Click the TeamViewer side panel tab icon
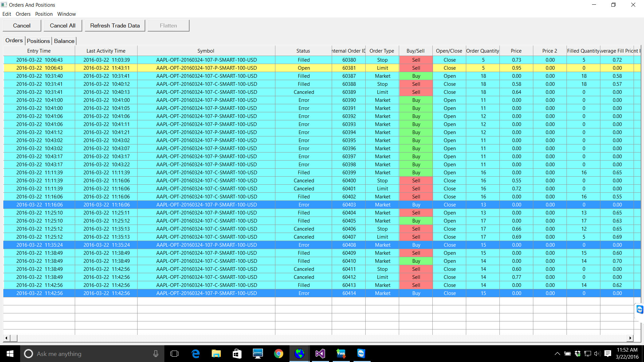Screen dimensions: 644x362 pos(640,309)
